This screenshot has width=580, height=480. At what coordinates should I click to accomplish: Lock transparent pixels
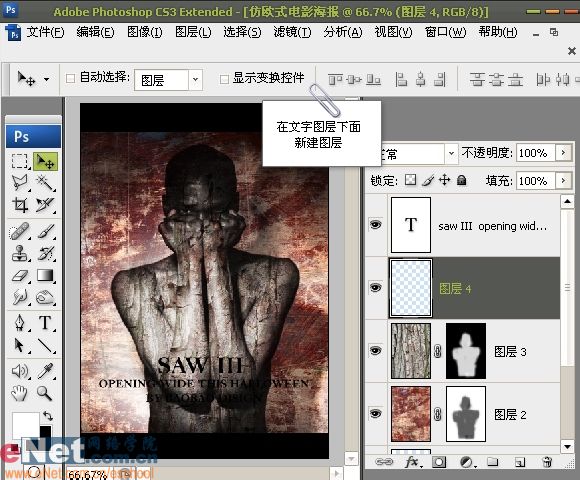pos(410,180)
